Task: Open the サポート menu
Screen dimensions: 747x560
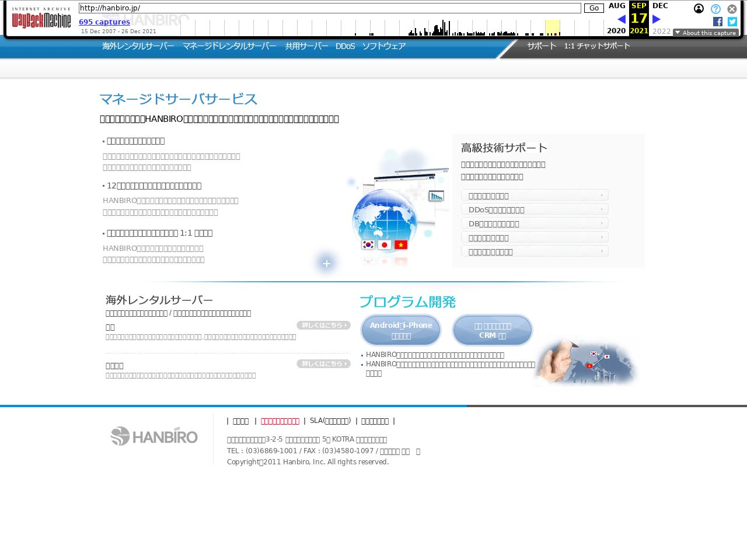Action: (x=542, y=45)
